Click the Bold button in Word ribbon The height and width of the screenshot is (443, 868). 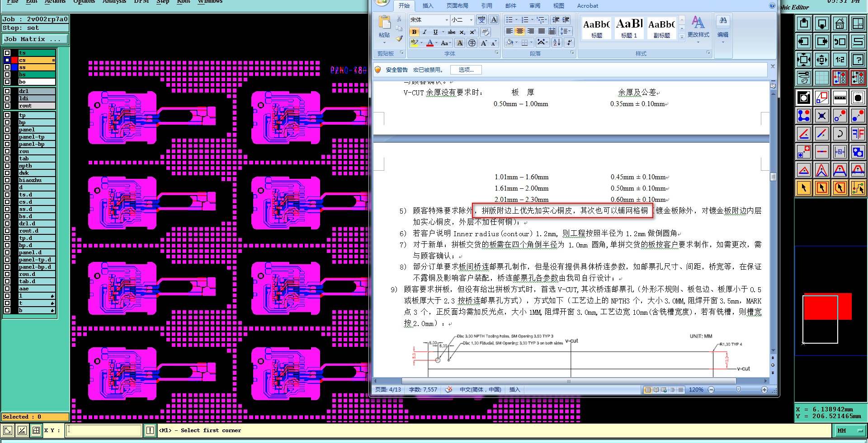coord(414,32)
